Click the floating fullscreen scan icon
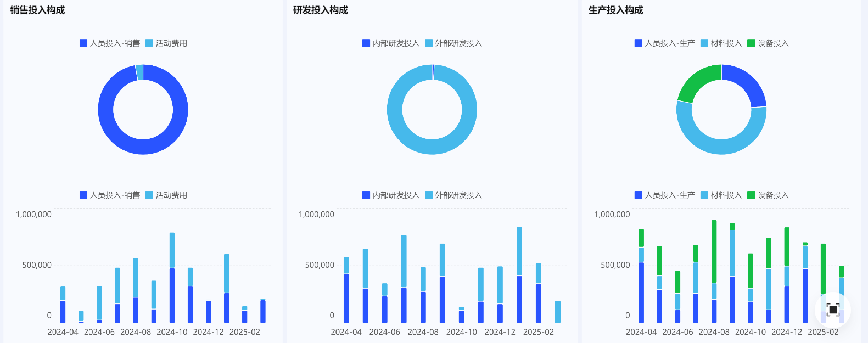 click(x=833, y=310)
